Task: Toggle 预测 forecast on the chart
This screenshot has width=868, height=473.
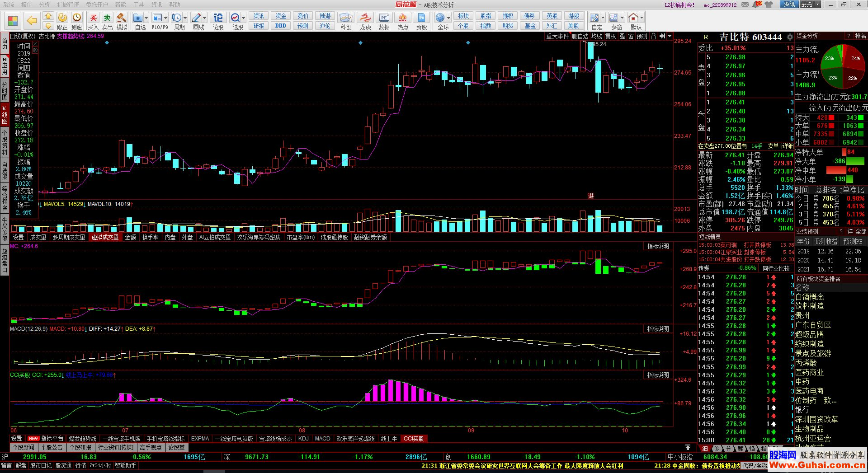Action: pyautogui.click(x=642, y=36)
